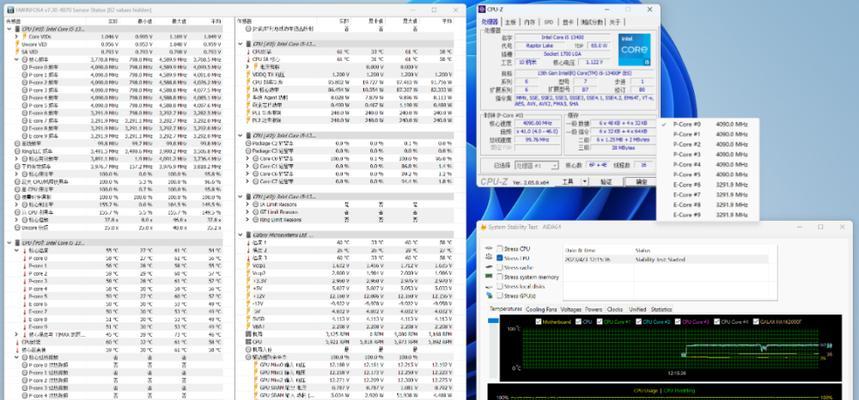The height and width of the screenshot is (400, 859).
Task: Open the SPD tab in CPU-Z
Action: point(548,22)
